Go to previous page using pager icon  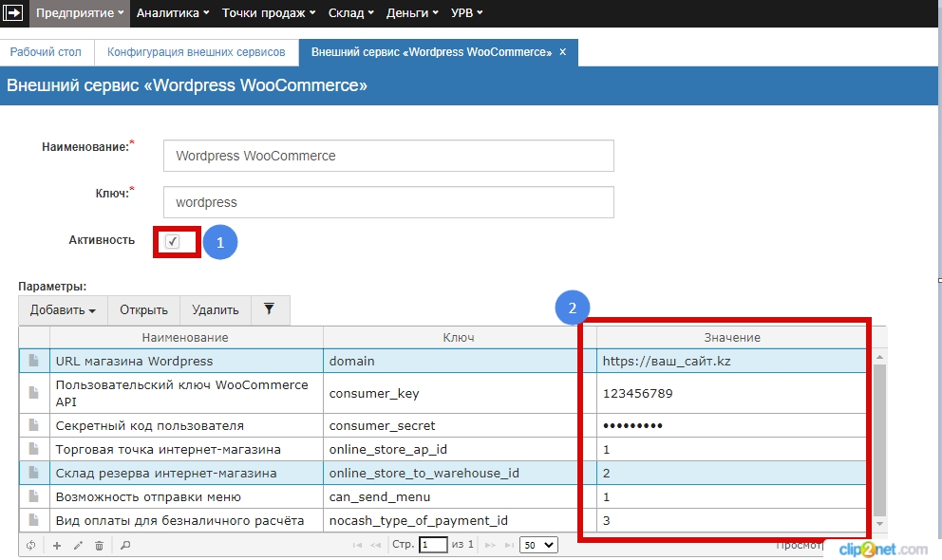[376, 545]
